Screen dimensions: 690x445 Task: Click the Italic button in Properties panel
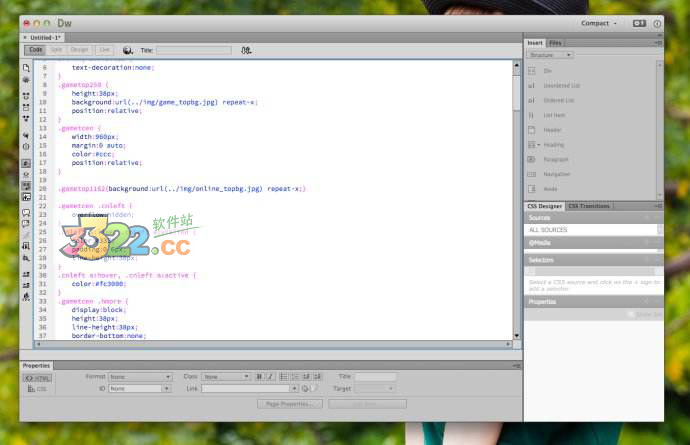coord(269,377)
